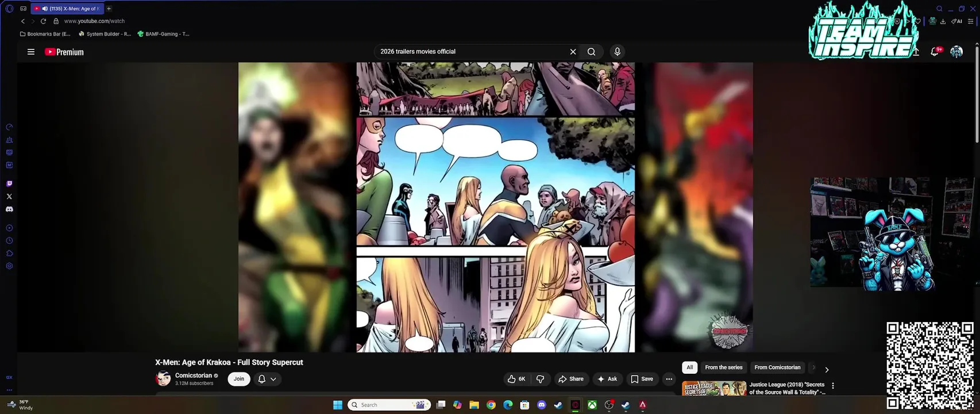Open the Opera GX main menu logo

(x=9, y=9)
